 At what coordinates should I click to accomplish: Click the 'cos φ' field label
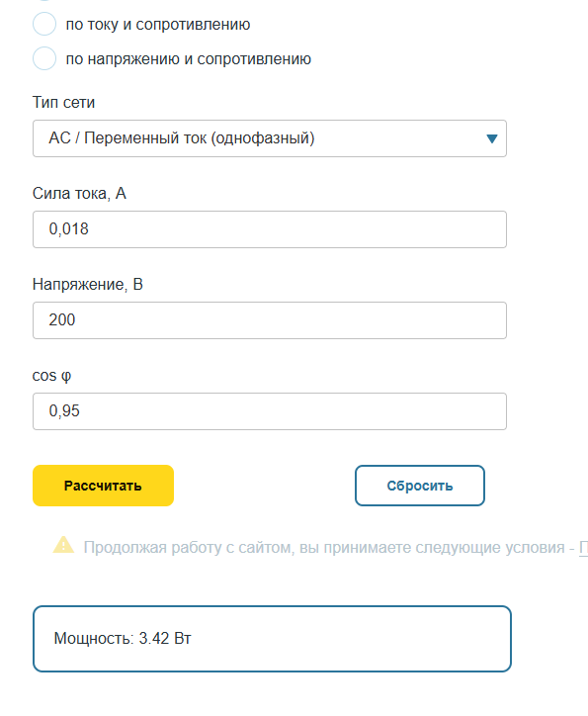coord(51,376)
